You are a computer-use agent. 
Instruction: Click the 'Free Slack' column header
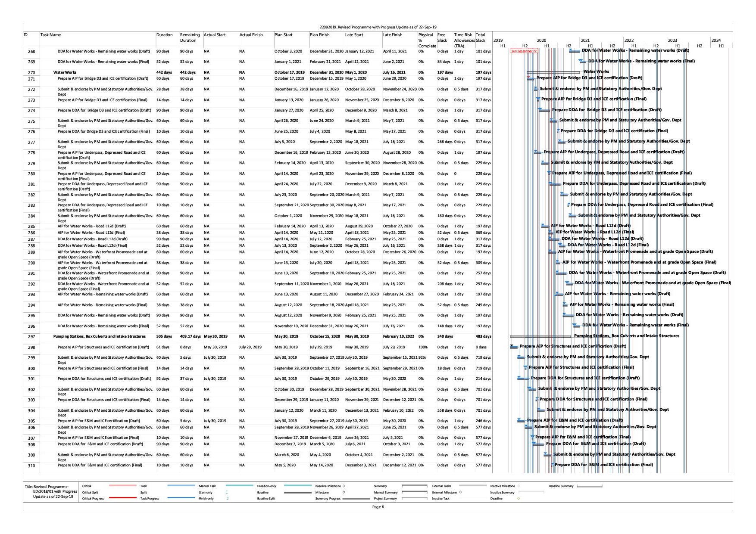click(442, 37)
